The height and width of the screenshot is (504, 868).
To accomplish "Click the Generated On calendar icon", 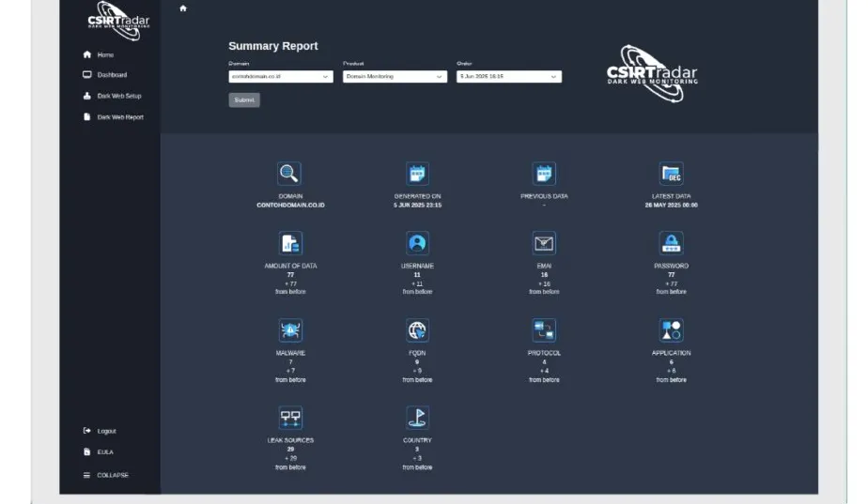I will tap(417, 174).
